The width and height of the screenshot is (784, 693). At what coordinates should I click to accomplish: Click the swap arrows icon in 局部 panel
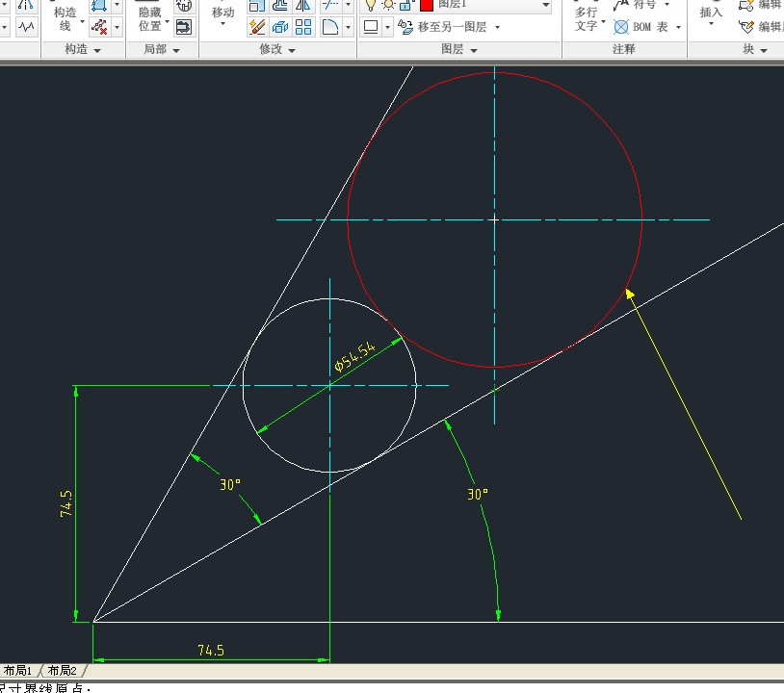[x=184, y=27]
